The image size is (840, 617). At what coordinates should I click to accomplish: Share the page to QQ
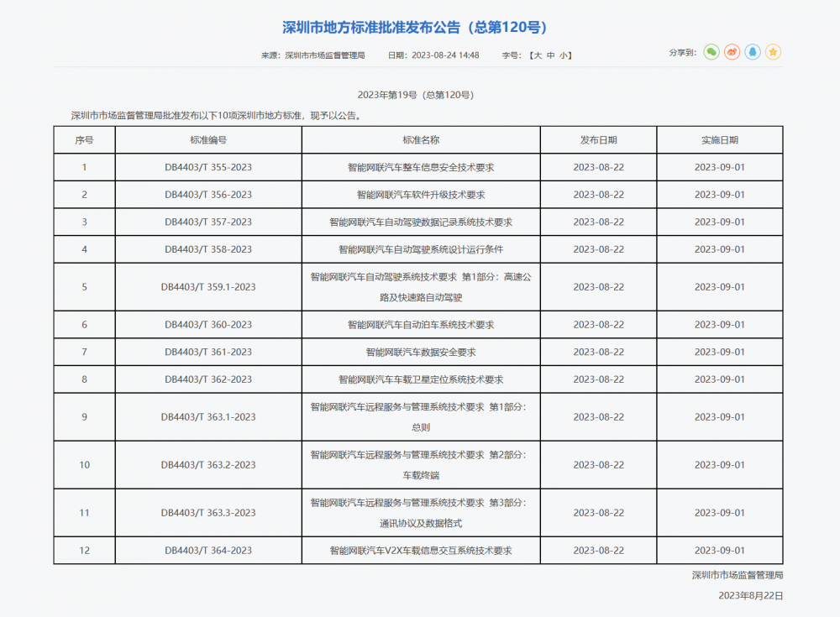(753, 52)
